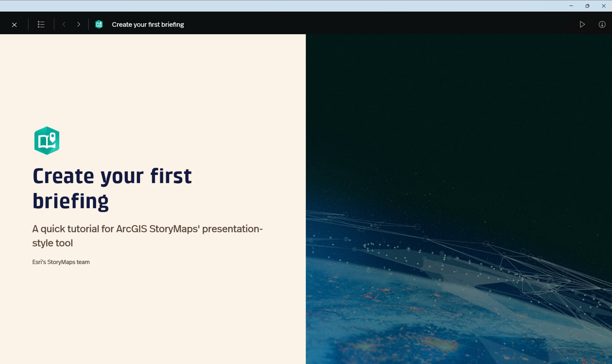The height and width of the screenshot is (364, 612).
Task: Close the application window
Action: (x=603, y=6)
